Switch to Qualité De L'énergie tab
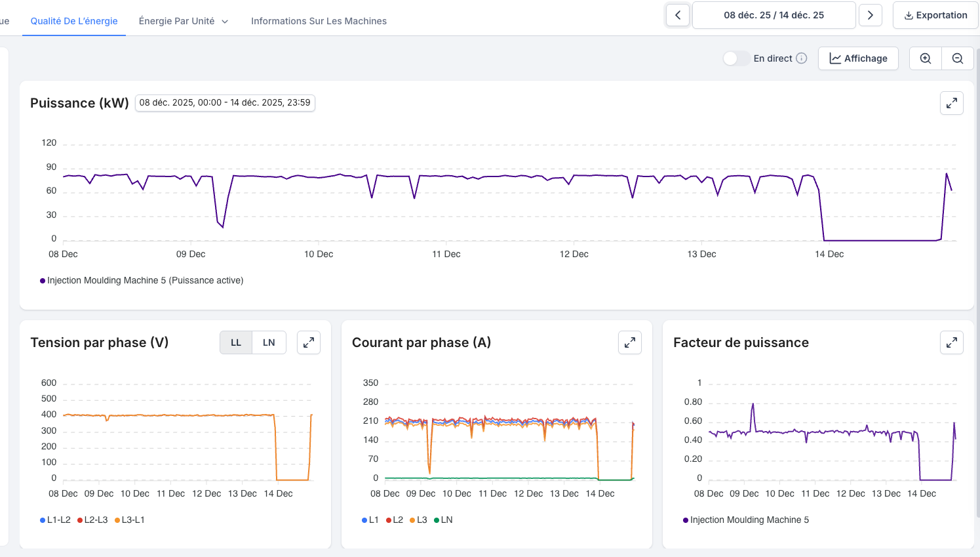Viewport: 980px width, 557px height. coord(74,21)
